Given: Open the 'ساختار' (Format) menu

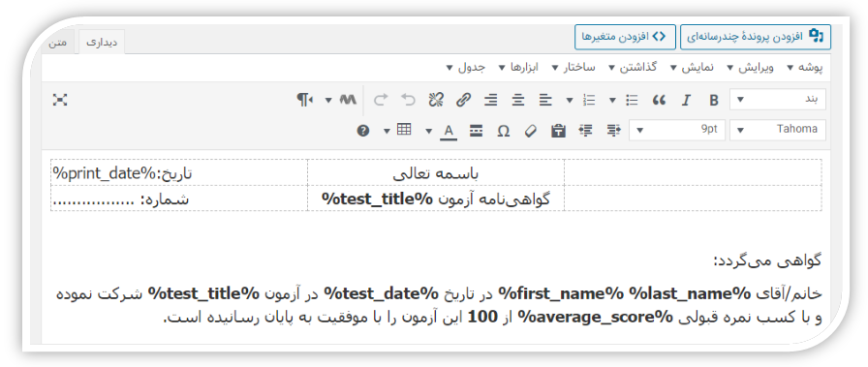Looking at the screenshot, I should point(573,68).
